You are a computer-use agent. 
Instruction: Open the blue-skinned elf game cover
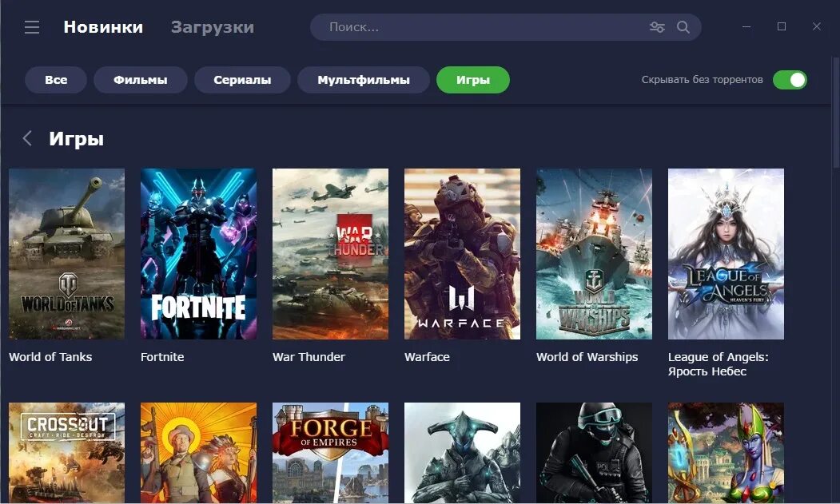tap(726, 453)
